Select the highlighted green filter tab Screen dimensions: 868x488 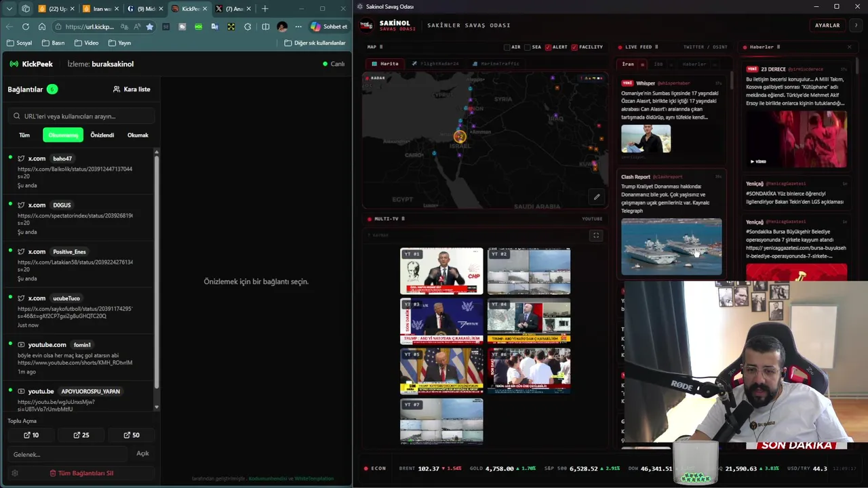63,135
